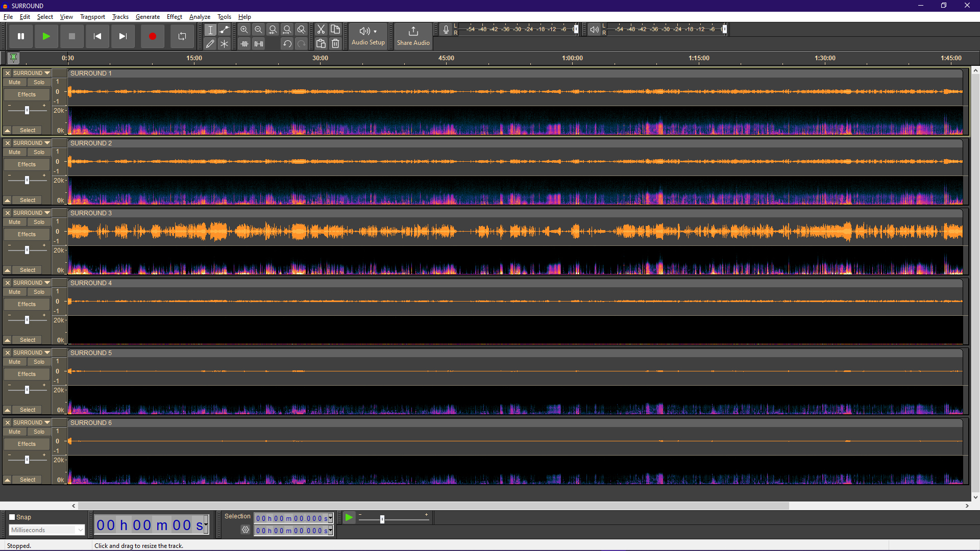Open the Milliseconds snap unit dropdown
This screenshot has height=551, width=980.
coord(46,530)
